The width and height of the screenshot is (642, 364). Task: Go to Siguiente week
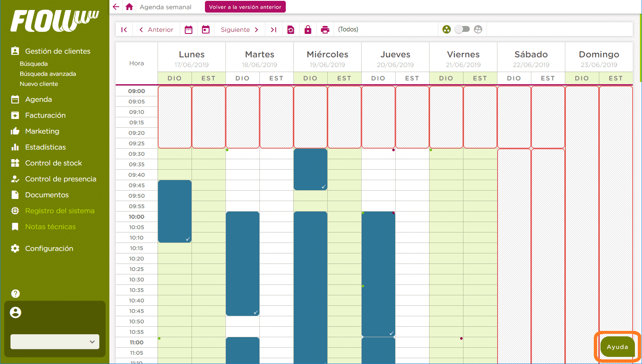[x=239, y=29]
